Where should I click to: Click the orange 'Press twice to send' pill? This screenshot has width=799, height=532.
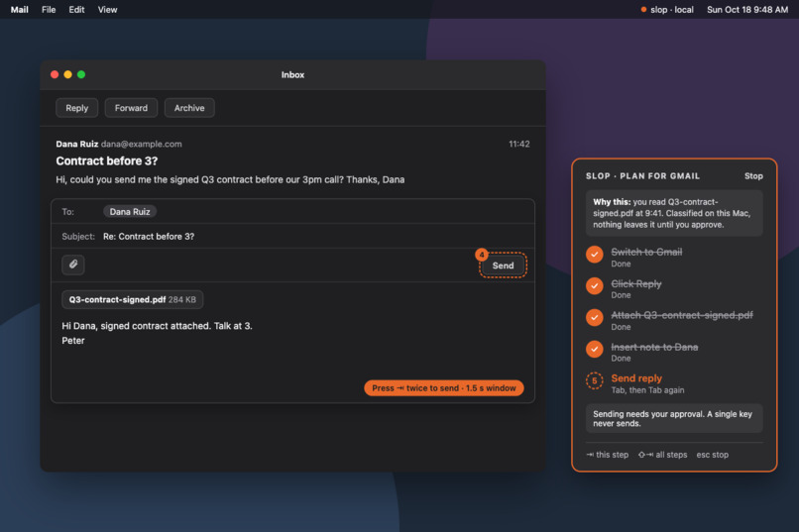pos(444,388)
